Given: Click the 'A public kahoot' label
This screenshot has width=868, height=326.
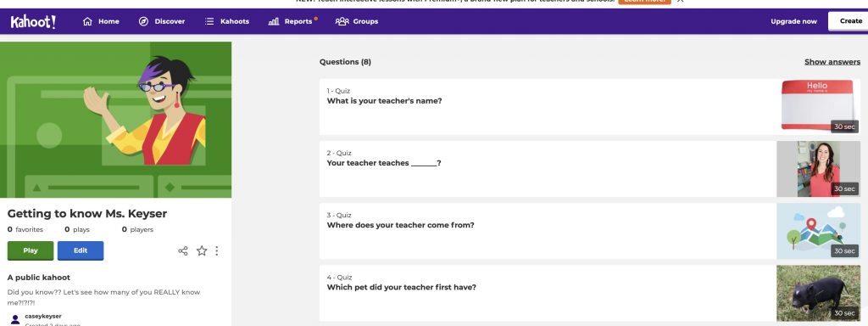Looking at the screenshot, I should (x=39, y=278).
